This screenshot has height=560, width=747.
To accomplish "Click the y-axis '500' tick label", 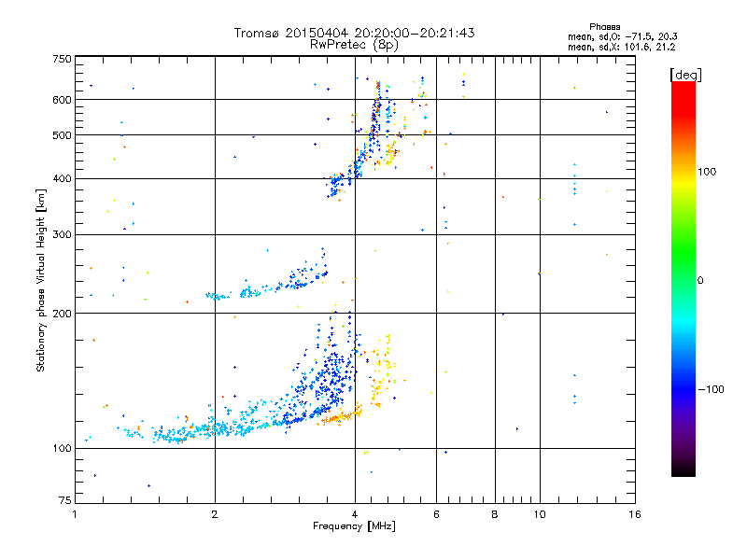I will [63, 135].
